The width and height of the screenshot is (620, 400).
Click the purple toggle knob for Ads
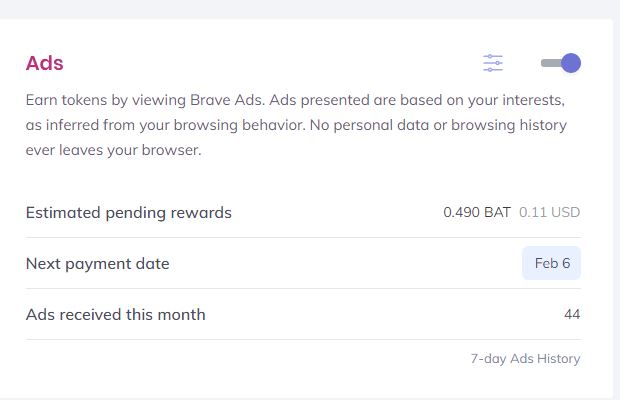click(x=571, y=63)
